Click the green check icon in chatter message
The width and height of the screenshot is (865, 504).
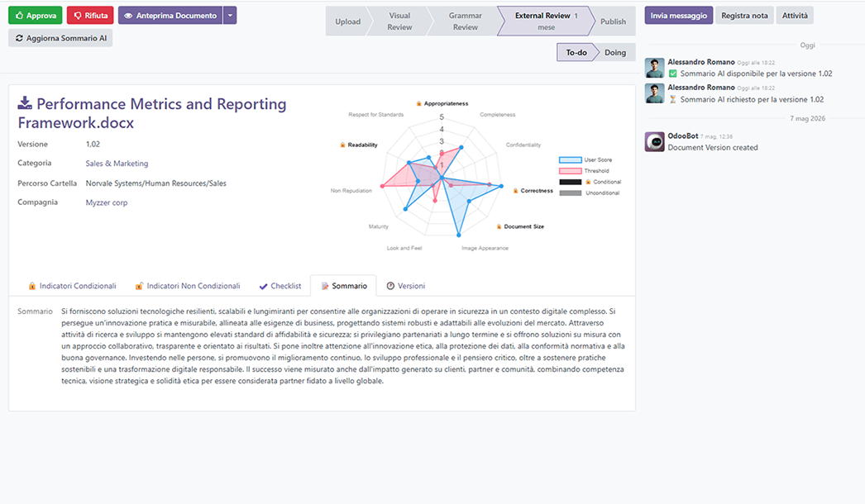click(672, 74)
